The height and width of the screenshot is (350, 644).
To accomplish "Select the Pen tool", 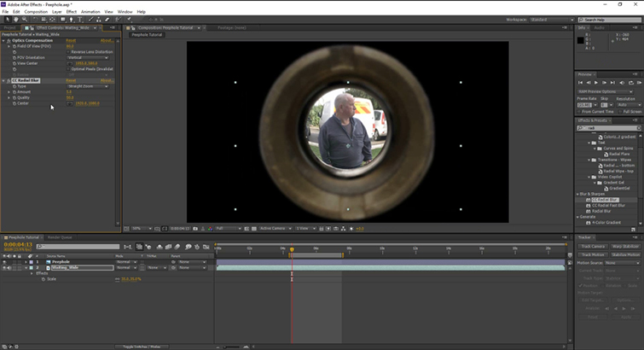I will pos(72,20).
